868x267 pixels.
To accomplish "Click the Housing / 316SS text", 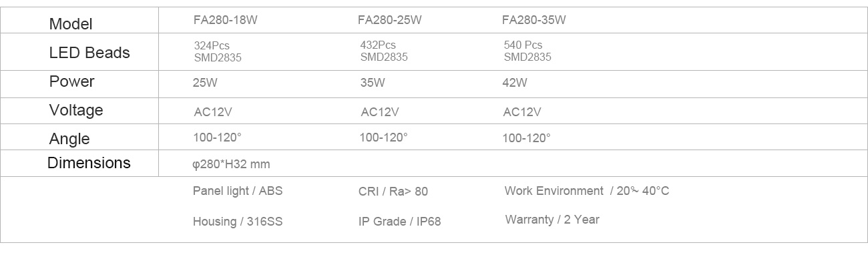I will [x=238, y=222].
